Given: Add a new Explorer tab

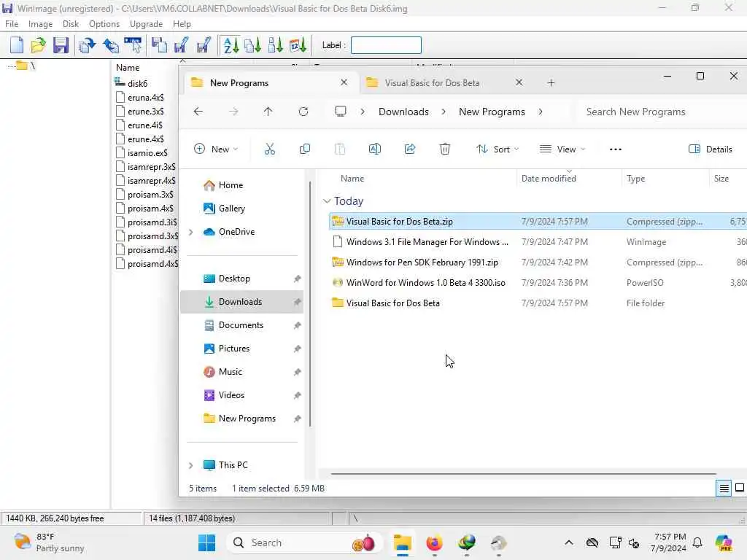Looking at the screenshot, I should point(551,83).
